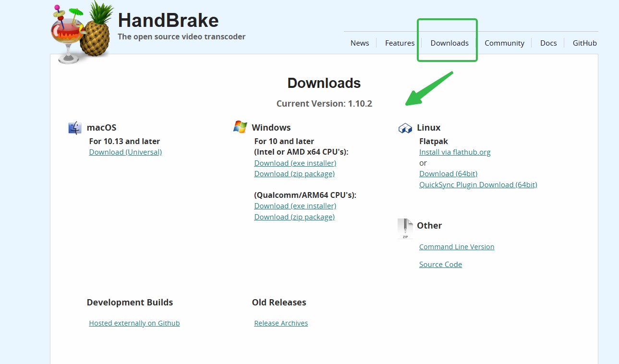This screenshot has height=364, width=619.
Task: Click Install via flathub.org link
Action: [455, 152]
